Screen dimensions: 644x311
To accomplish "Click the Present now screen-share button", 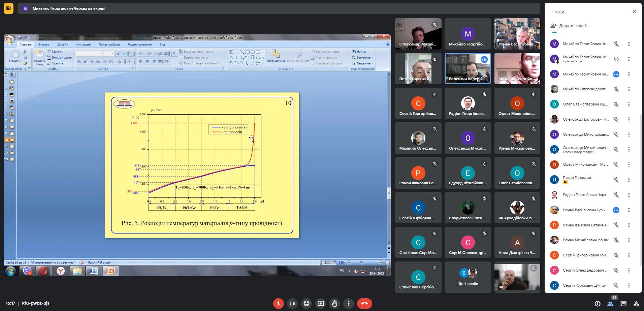I will (321, 304).
